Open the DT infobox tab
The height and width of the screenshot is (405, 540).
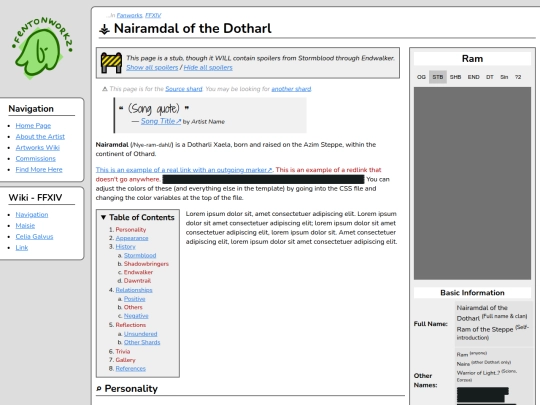tap(490, 77)
